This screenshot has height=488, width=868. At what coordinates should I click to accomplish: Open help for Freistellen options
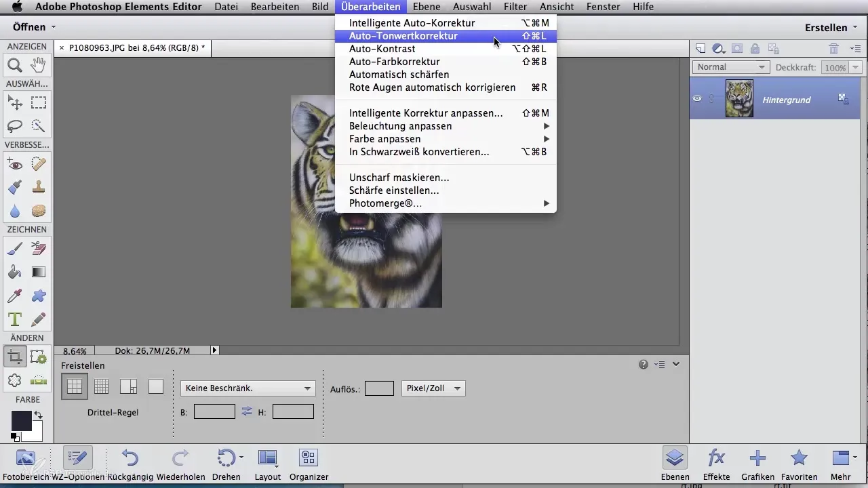click(644, 365)
